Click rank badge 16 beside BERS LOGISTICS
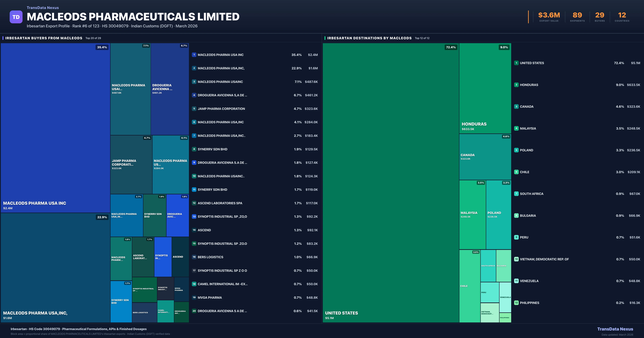644x338 pixels. pos(194,257)
